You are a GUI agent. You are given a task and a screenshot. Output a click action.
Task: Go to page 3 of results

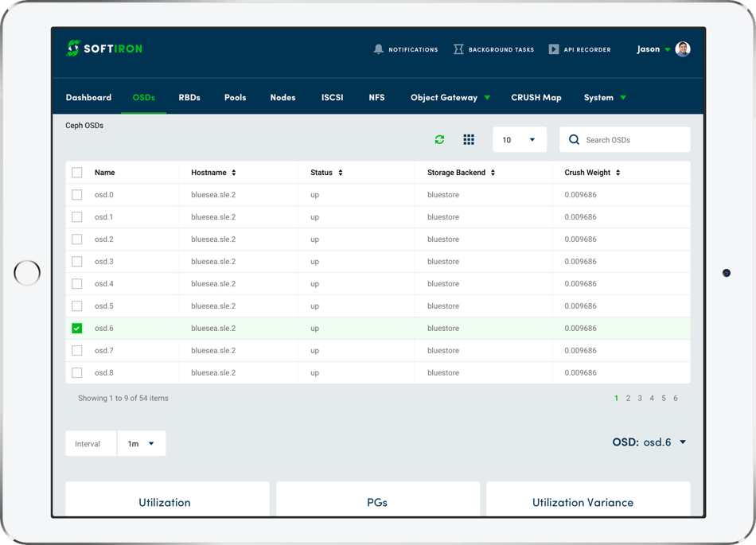pos(640,399)
